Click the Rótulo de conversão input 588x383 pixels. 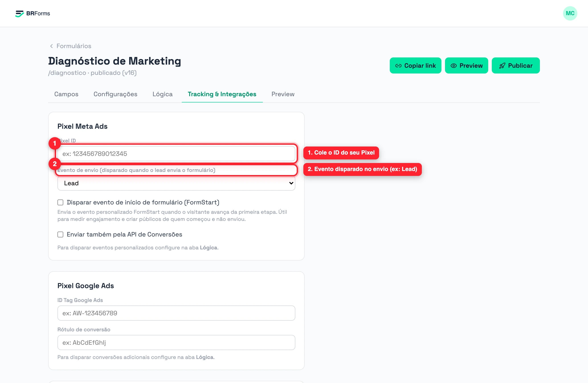point(176,342)
